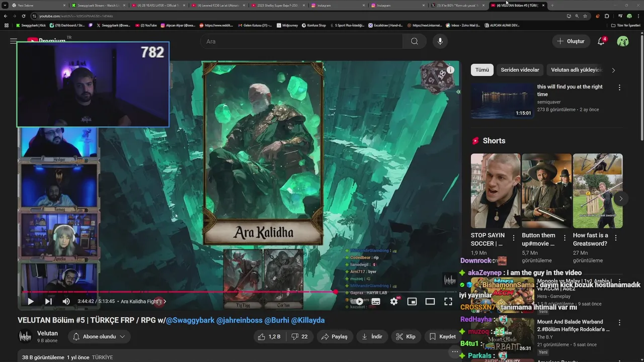Click the youtube.com address bar
The width and height of the screenshot is (644, 362).
pyautogui.click(x=297, y=16)
